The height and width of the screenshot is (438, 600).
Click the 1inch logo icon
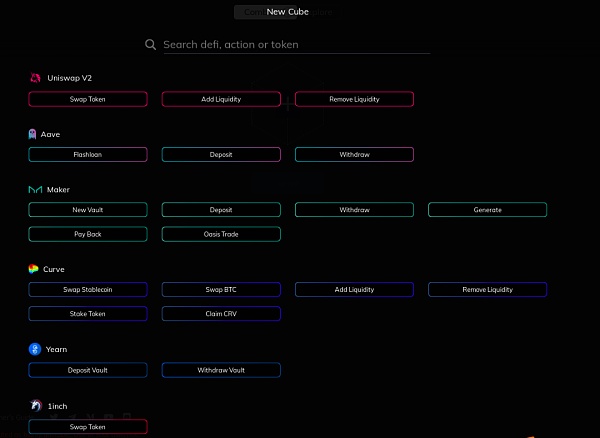point(35,406)
